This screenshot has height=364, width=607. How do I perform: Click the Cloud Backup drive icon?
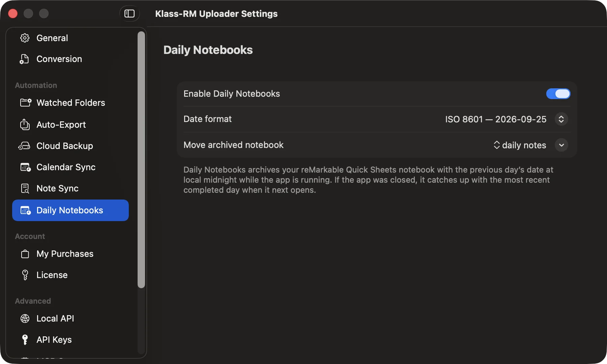point(24,146)
